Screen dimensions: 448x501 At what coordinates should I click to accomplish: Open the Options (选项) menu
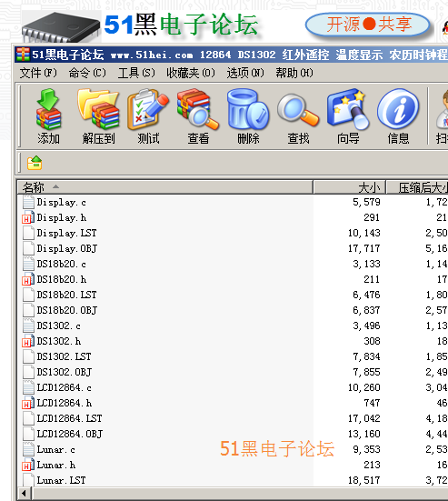pos(245,73)
